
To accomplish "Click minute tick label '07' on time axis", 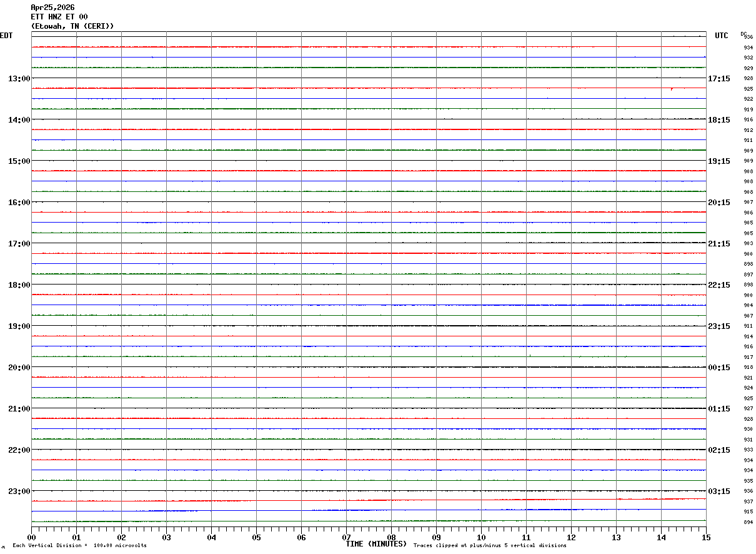I will coord(346,537).
